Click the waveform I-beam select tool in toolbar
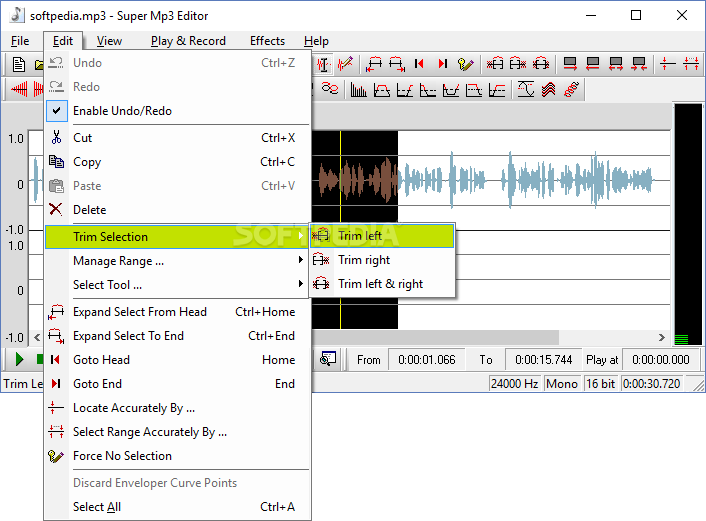 click(323, 64)
